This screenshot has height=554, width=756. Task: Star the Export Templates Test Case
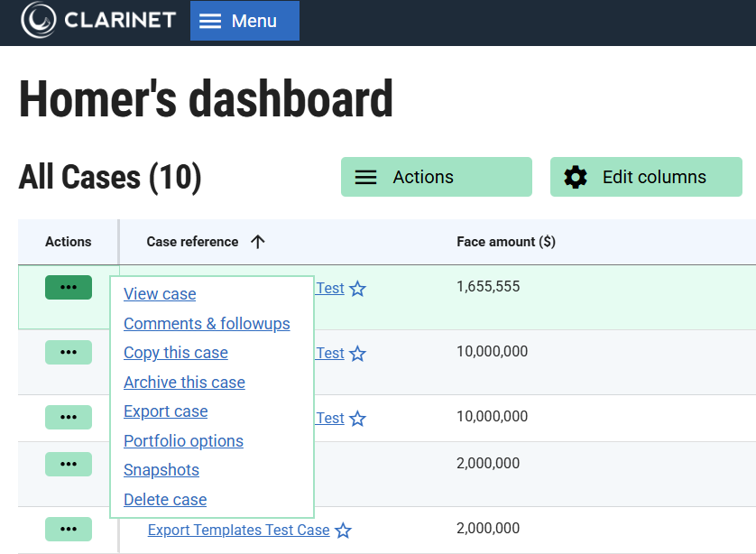coord(344,531)
